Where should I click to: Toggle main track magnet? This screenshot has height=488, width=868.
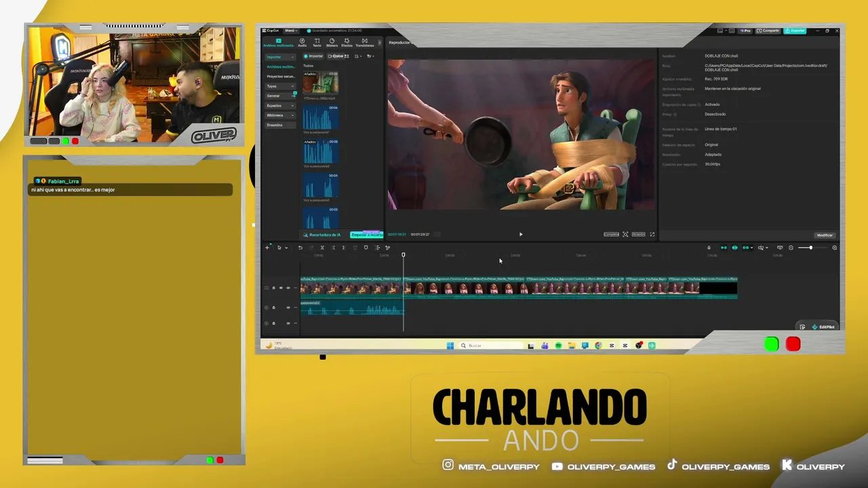point(724,247)
